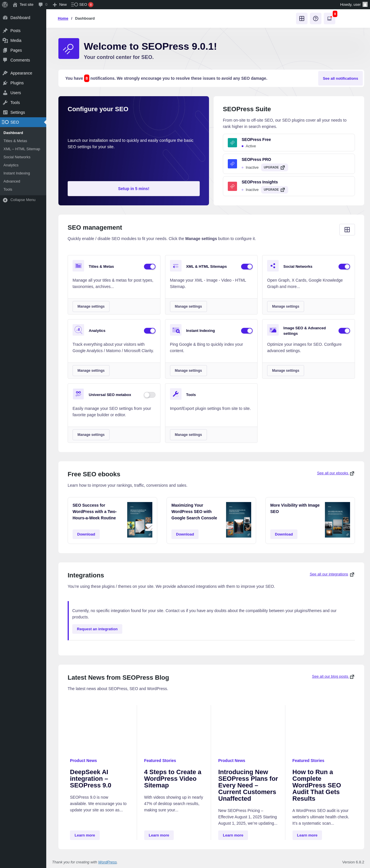
Task: Click the SEOPress Free green icon
Action: [232, 142]
